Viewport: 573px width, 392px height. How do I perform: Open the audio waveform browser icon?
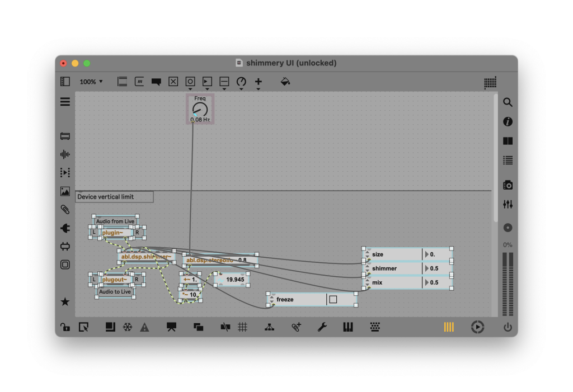[x=65, y=154]
